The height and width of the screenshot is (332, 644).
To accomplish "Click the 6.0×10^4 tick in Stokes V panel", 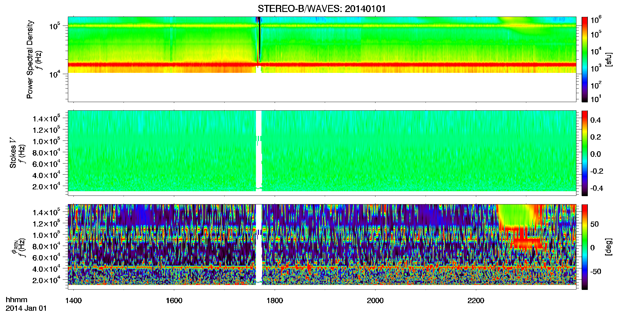I will click(46, 163).
